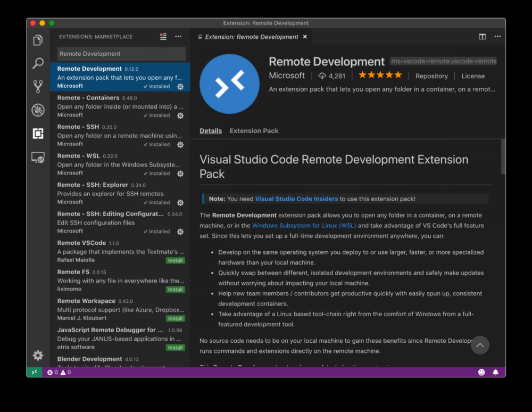This screenshot has height=412, width=532.
Task: Select Remote VSCode extension entry
Action: [x=120, y=251]
